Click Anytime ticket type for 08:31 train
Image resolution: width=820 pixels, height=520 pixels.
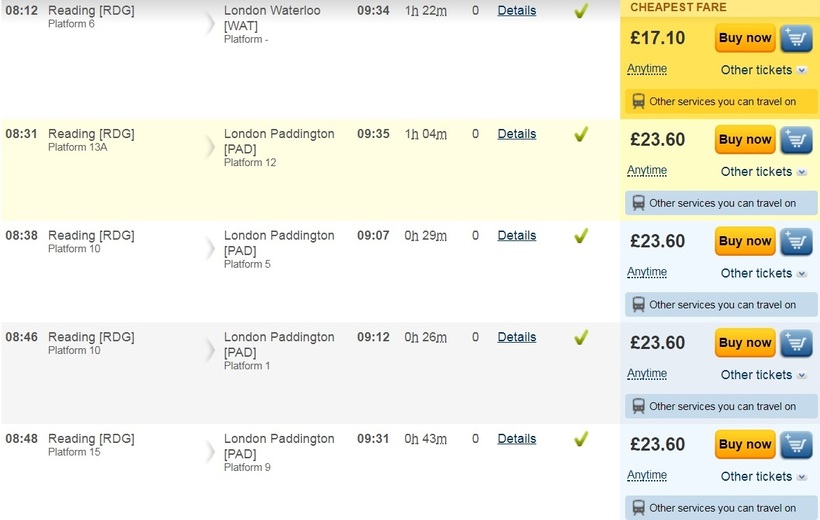647,171
